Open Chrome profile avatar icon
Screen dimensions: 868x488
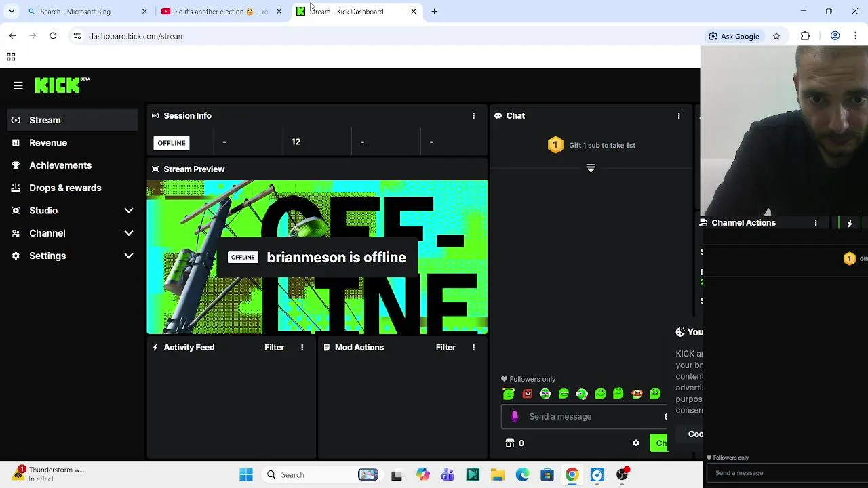pos(835,36)
